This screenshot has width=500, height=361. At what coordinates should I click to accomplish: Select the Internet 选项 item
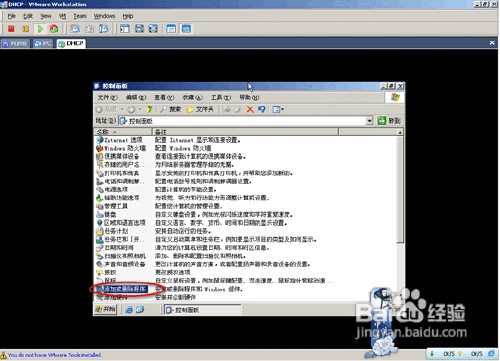coord(119,140)
